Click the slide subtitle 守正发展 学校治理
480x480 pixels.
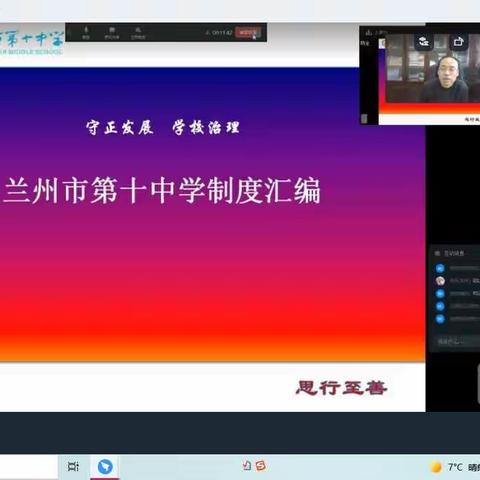(x=163, y=128)
